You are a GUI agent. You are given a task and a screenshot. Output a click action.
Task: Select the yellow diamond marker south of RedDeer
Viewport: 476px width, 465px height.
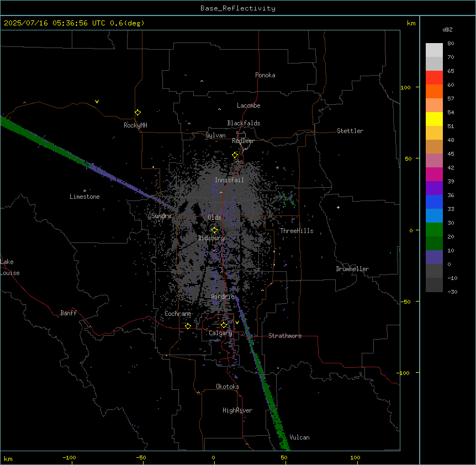(235, 155)
